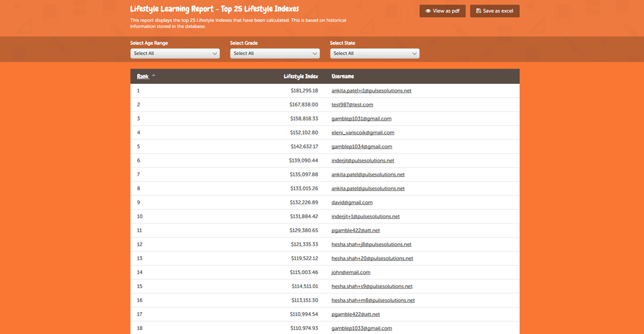Open the Select State dropdown

coord(374,53)
